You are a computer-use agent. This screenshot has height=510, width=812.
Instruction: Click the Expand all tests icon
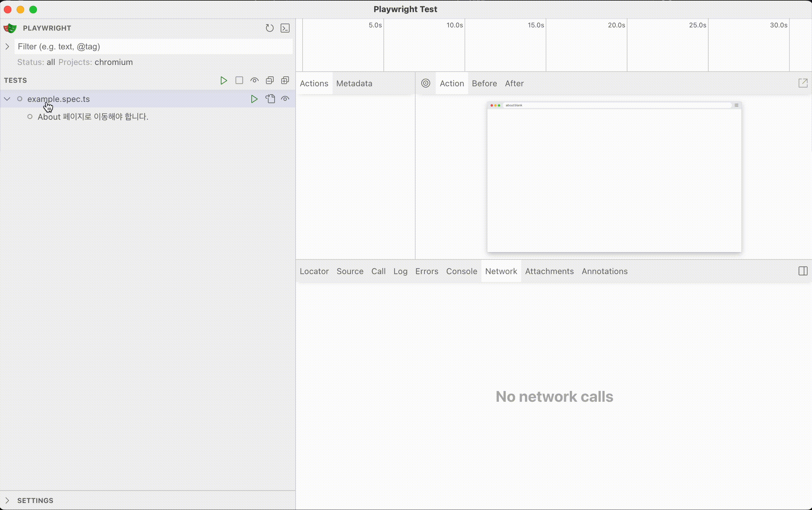(x=285, y=80)
